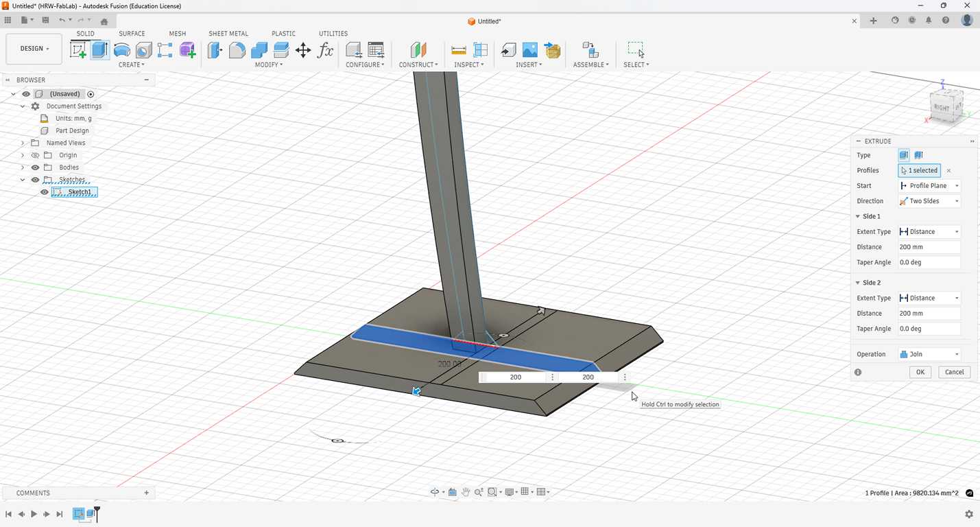Hide the Sketches folder
This screenshot has height=527, width=980.
[x=35, y=180]
